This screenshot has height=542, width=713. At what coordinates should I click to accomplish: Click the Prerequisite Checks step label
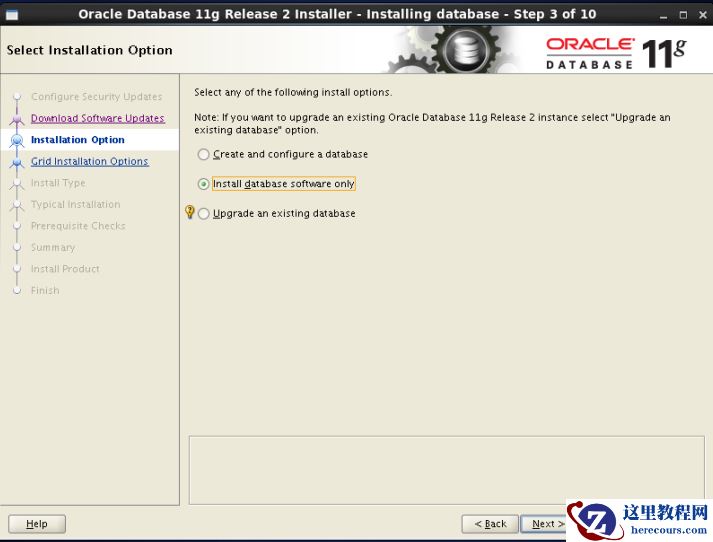pyautogui.click(x=78, y=226)
